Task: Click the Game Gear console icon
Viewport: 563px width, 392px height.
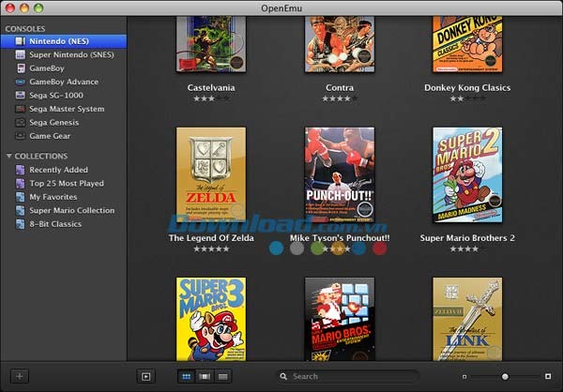Action: [20, 136]
